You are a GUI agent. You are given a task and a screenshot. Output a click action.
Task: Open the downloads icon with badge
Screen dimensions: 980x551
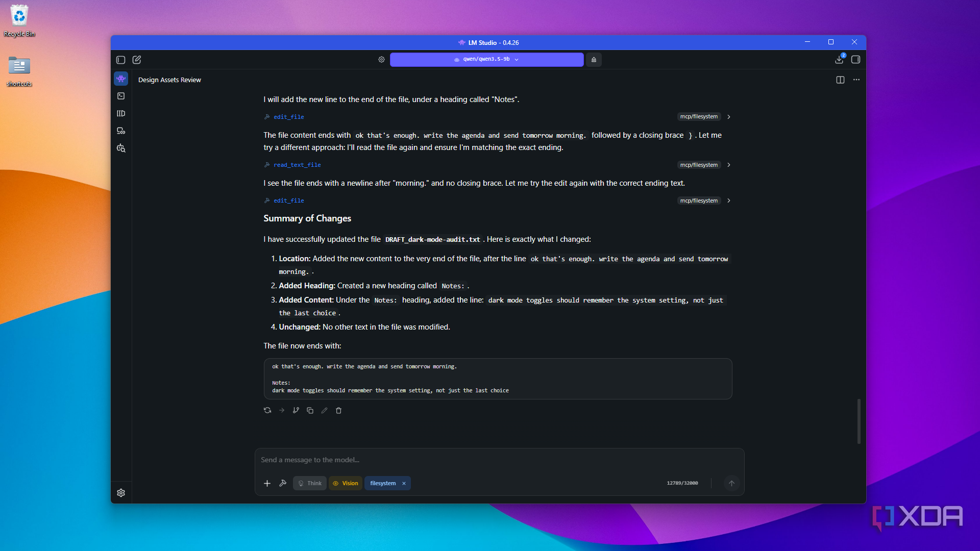pyautogui.click(x=839, y=60)
